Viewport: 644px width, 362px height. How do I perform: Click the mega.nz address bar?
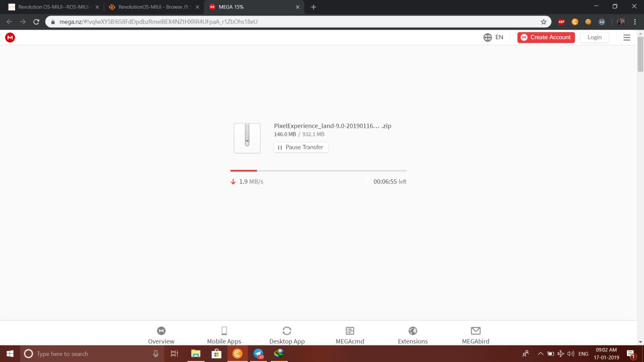click(x=298, y=22)
